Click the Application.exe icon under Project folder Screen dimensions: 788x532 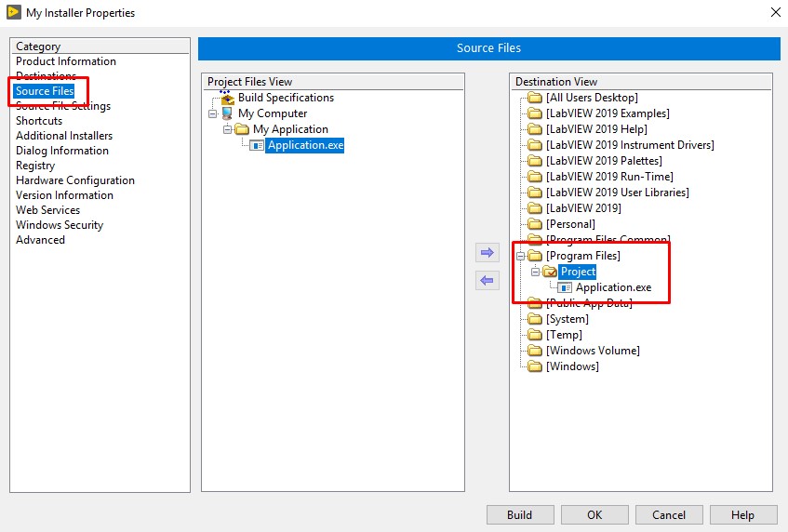(565, 287)
